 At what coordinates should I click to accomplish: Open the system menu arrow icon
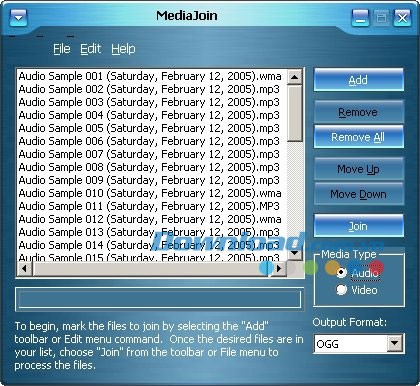click(18, 18)
